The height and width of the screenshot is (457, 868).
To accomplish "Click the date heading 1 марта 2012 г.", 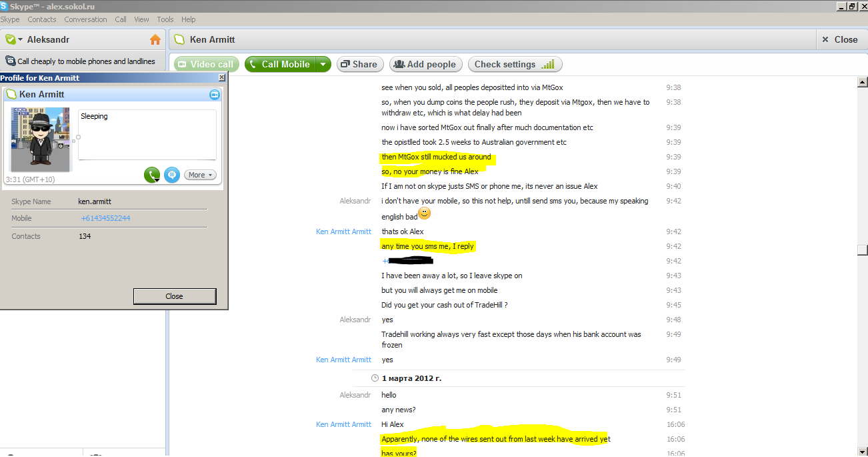I will click(x=411, y=378).
